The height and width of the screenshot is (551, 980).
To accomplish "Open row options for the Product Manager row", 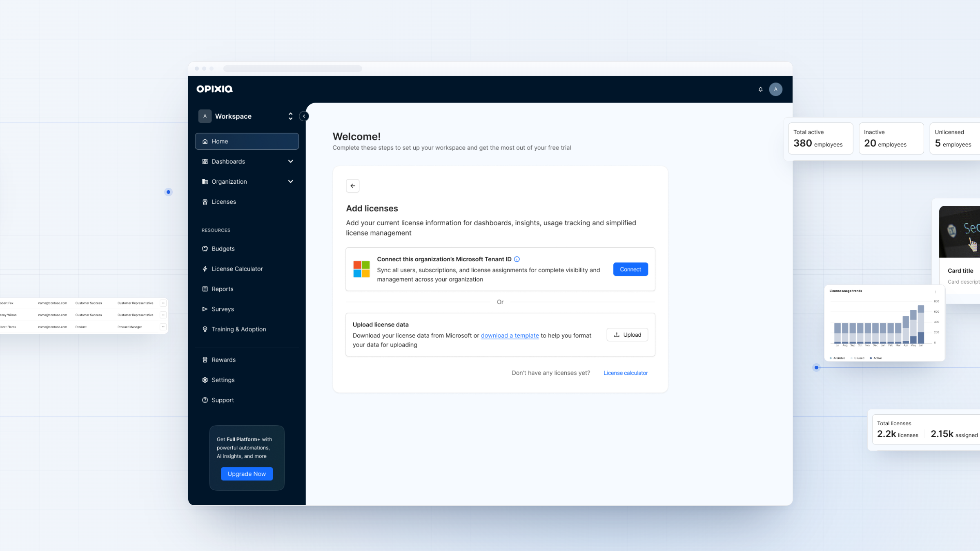I will coord(163,327).
